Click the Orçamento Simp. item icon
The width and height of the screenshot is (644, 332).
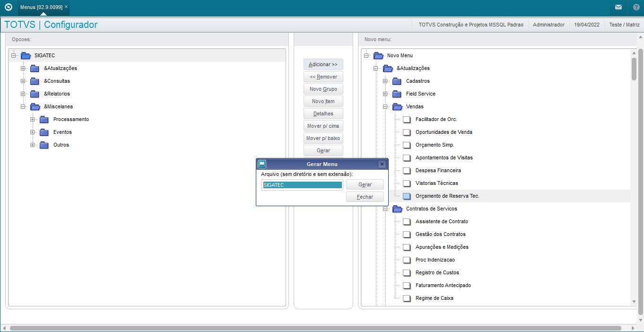pyautogui.click(x=407, y=145)
